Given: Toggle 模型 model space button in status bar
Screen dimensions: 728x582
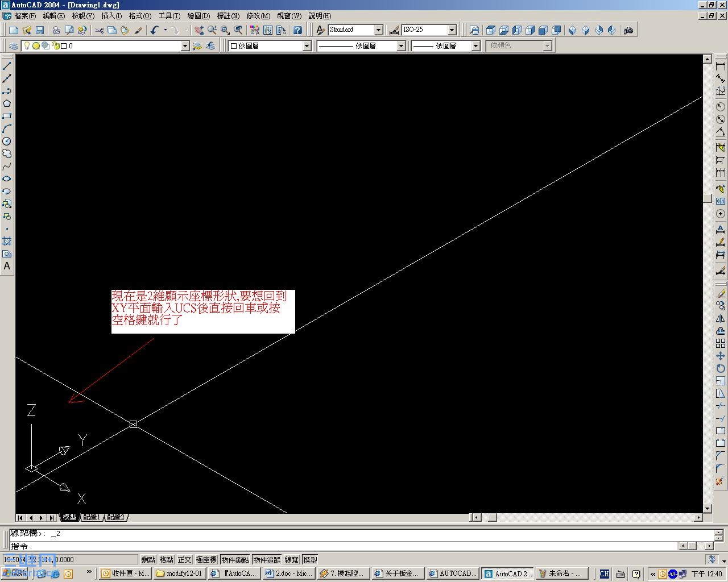Looking at the screenshot, I should point(310,560).
